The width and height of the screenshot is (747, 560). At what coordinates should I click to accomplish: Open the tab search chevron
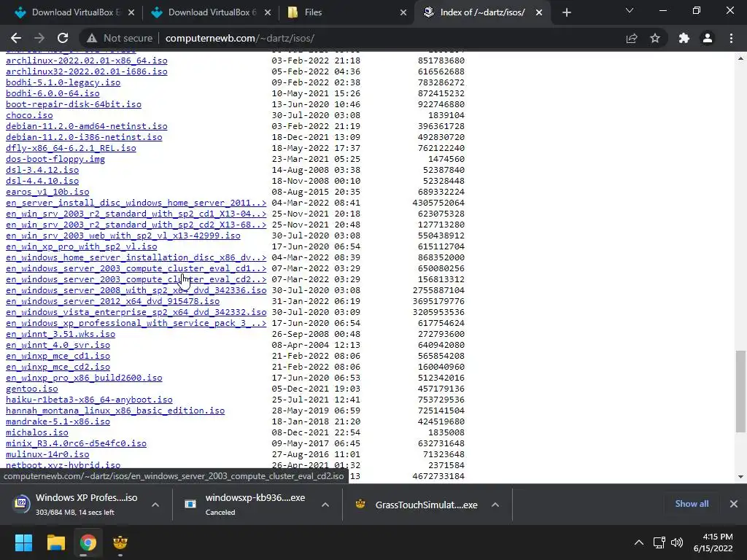coord(630,10)
